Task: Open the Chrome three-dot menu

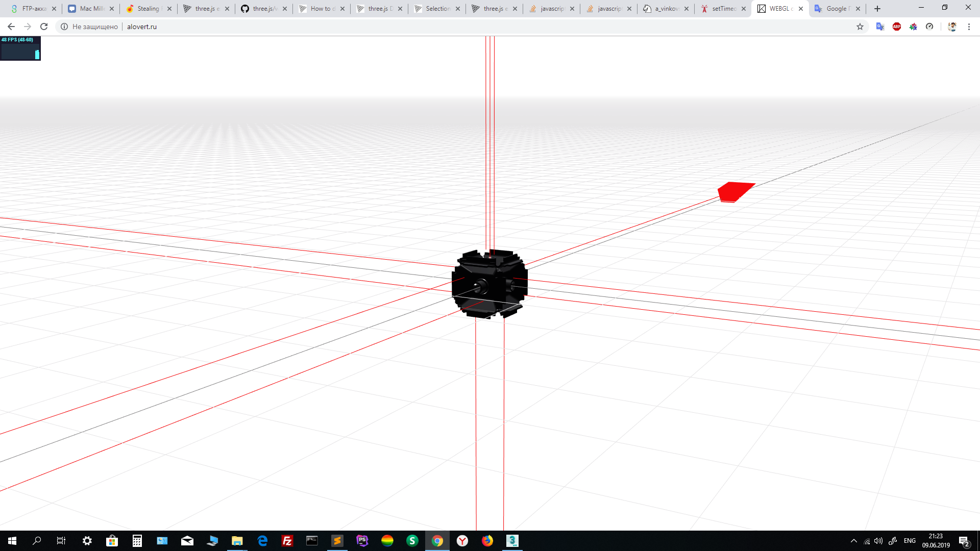Action: click(969, 27)
